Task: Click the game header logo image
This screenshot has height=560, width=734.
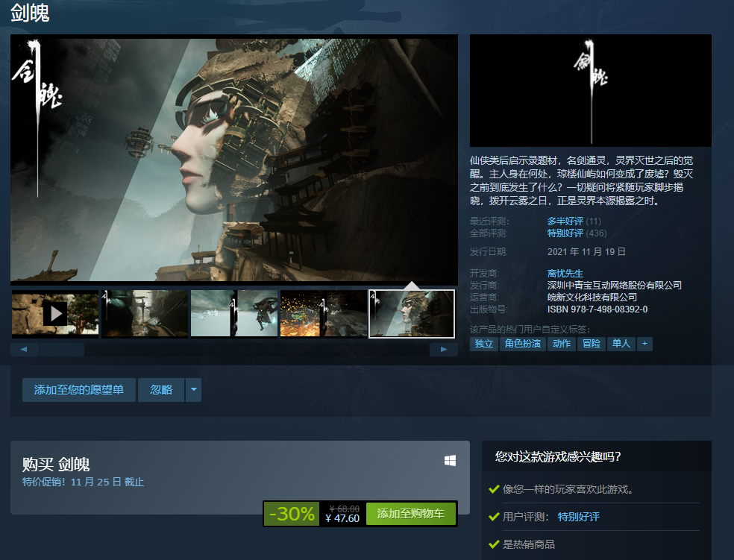Action: [x=590, y=90]
